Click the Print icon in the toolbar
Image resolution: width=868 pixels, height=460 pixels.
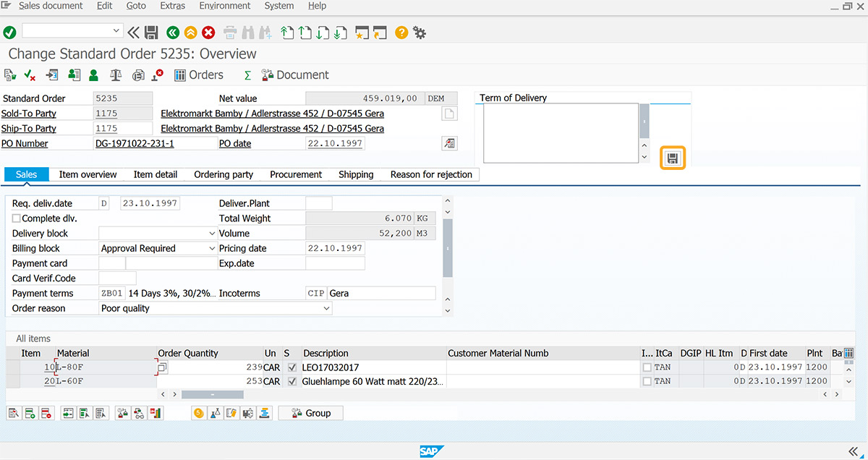click(x=230, y=33)
